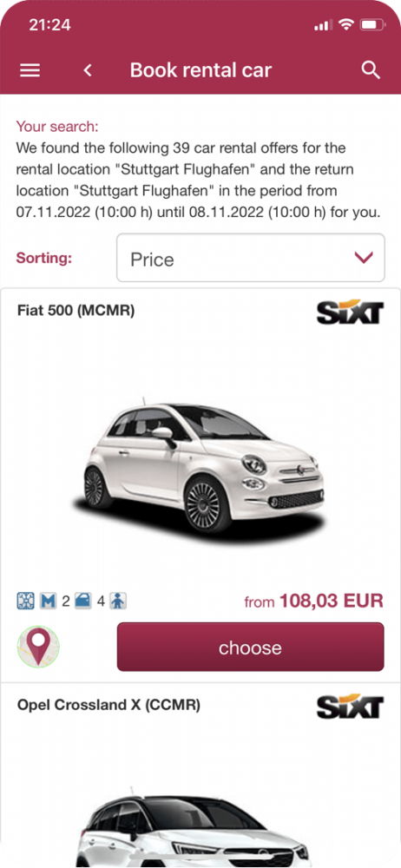Tap the car doors icon
Image resolution: width=401 pixels, height=868 pixels.
(82, 601)
